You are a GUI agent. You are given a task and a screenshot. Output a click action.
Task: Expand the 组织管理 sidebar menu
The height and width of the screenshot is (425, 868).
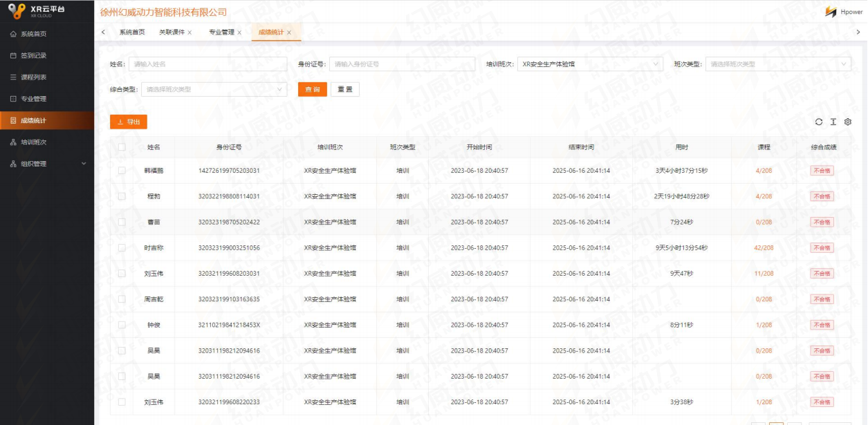(47, 164)
